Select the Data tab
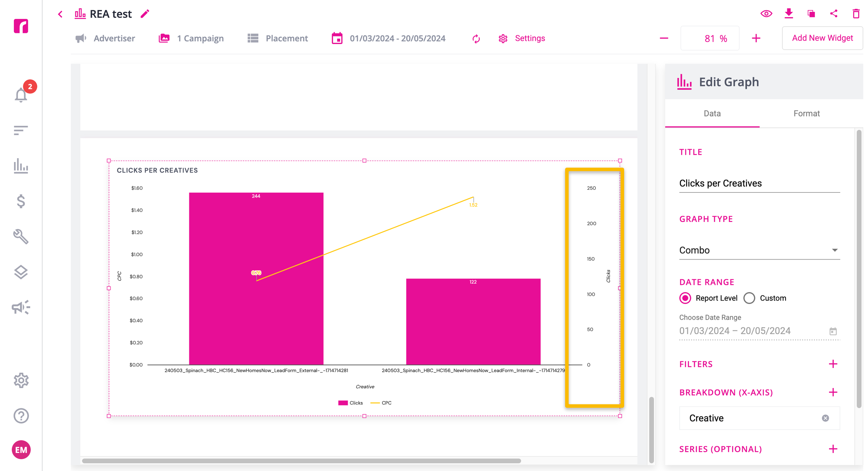The image size is (868, 471). tap(712, 114)
